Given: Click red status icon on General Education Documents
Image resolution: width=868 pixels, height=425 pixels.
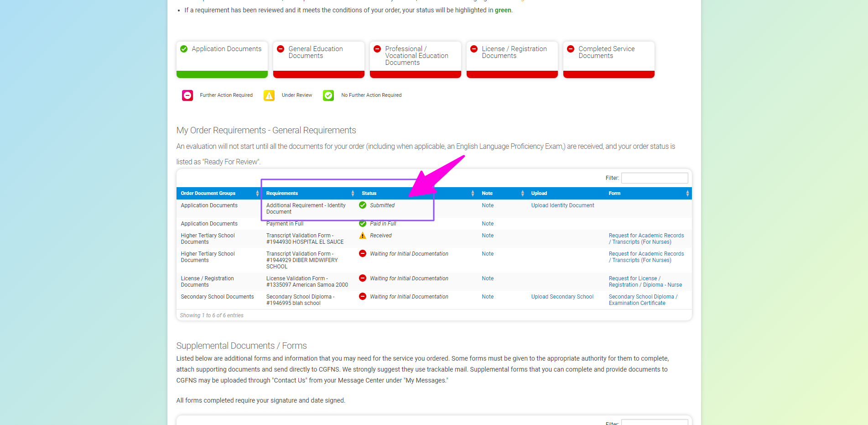Looking at the screenshot, I should [281, 49].
